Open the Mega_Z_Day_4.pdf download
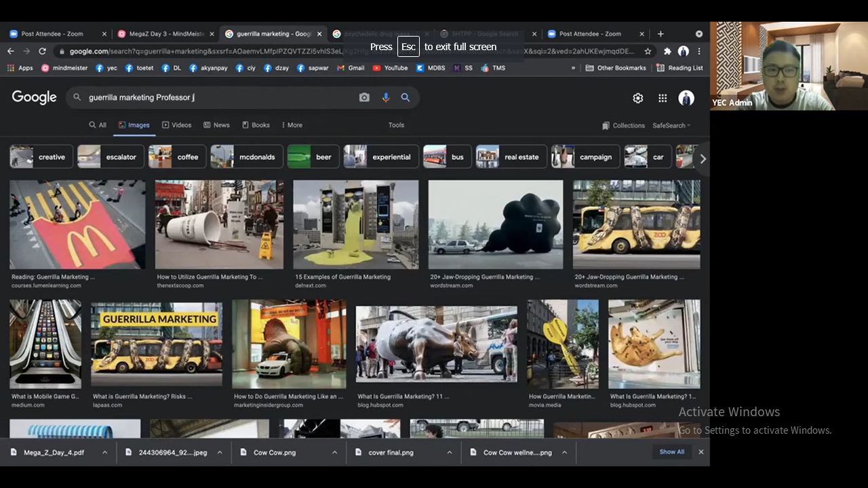868x488 pixels. 54,452
